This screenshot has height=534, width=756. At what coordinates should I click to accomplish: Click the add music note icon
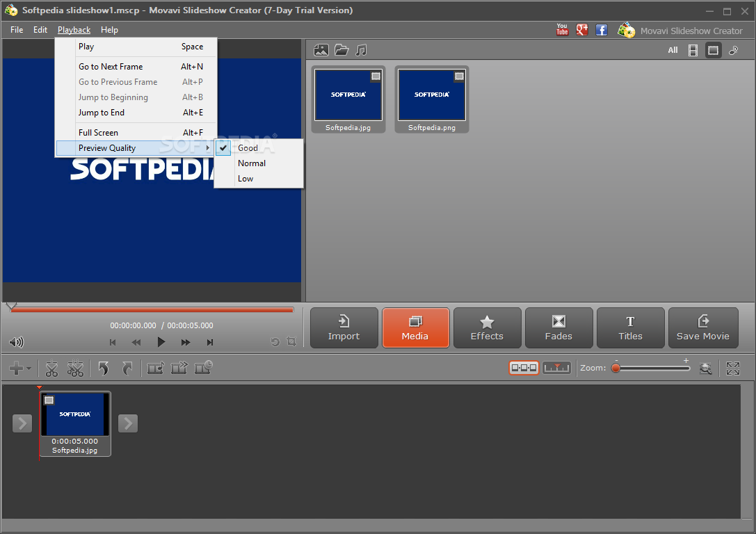coord(361,50)
